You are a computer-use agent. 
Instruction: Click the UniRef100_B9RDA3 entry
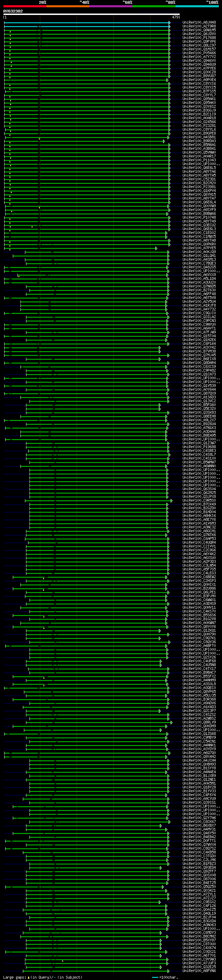[x=199, y=141]
